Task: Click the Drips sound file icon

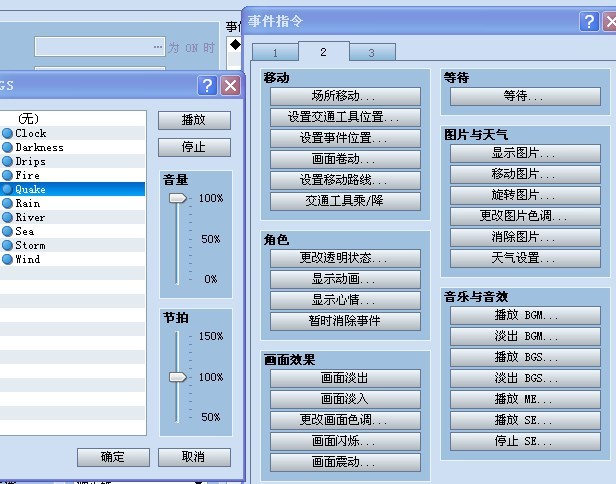Action: [x=7, y=161]
